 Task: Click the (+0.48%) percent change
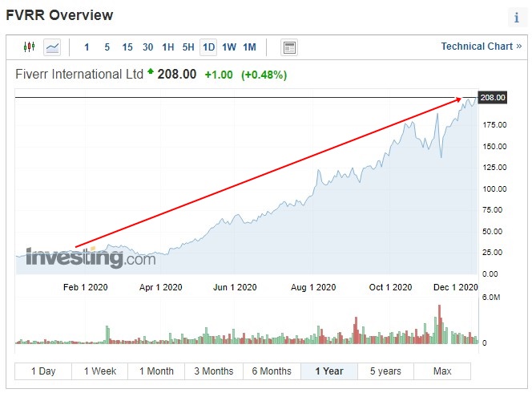pos(264,75)
